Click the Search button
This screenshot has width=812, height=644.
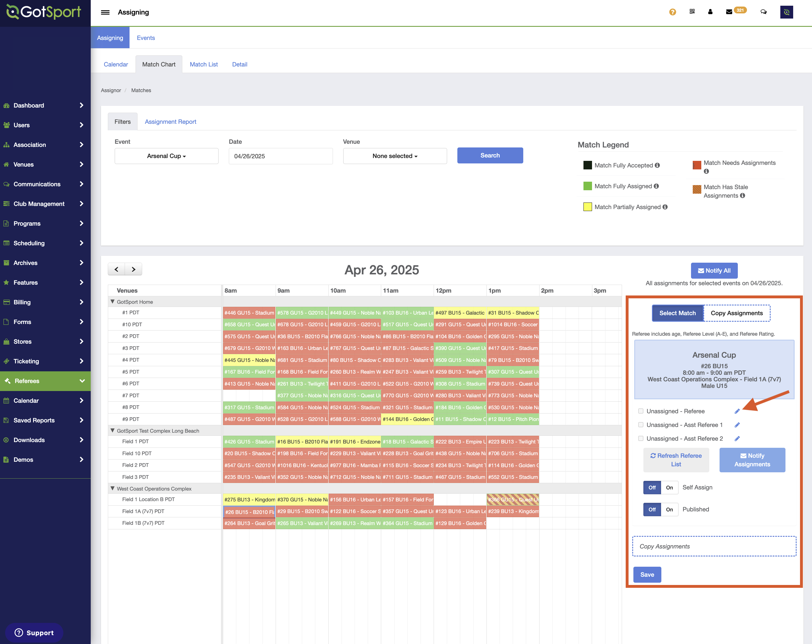pos(490,155)
